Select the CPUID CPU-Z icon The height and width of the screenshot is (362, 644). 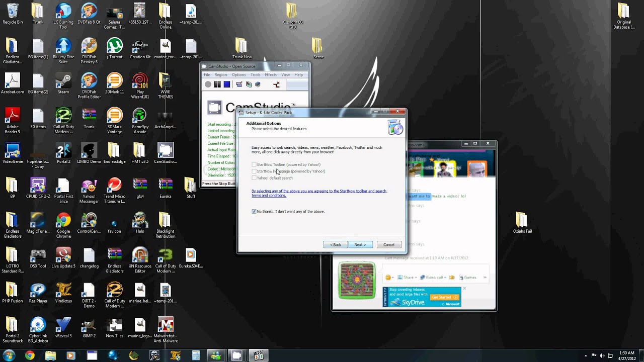click(x=38, y=188)
